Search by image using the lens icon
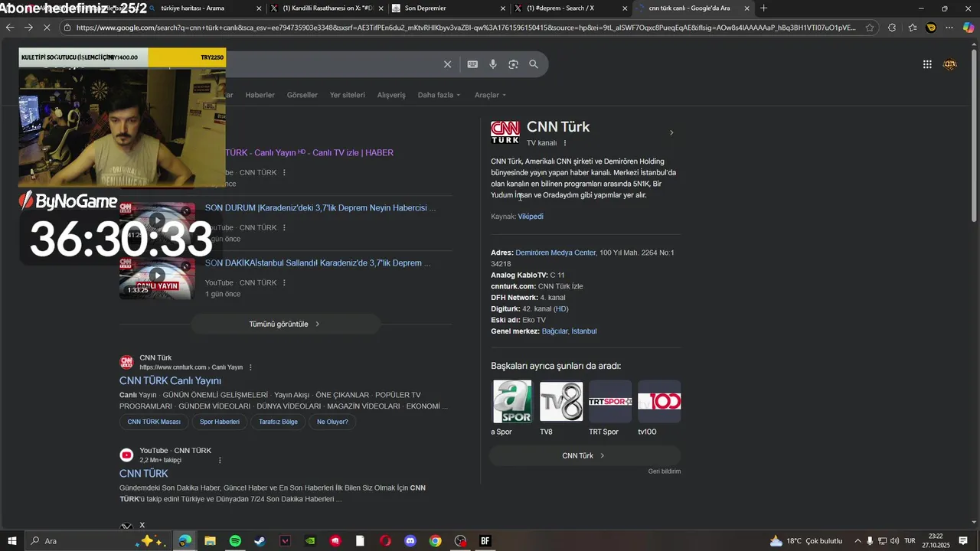 513,64
